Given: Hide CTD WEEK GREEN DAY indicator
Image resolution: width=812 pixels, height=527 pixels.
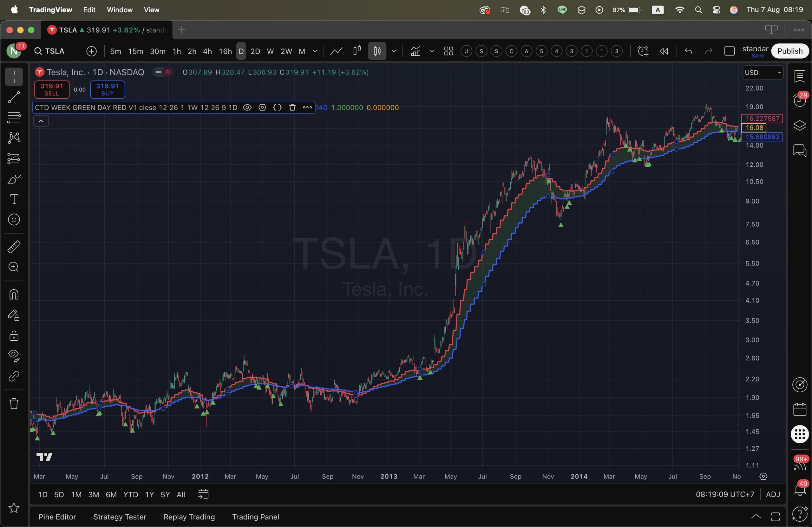Looking at the screenshot, I should pyautogui.click(x=247, y=108).
